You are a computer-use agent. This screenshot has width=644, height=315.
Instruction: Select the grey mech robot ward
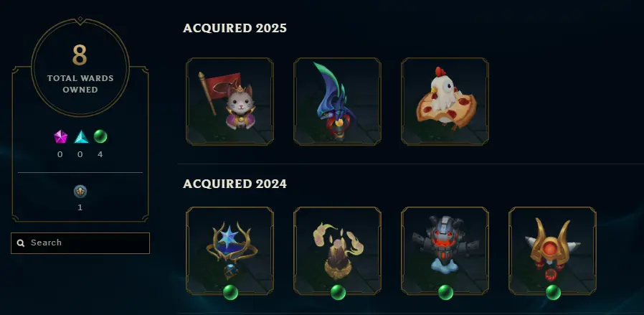[x=445, y=250]
